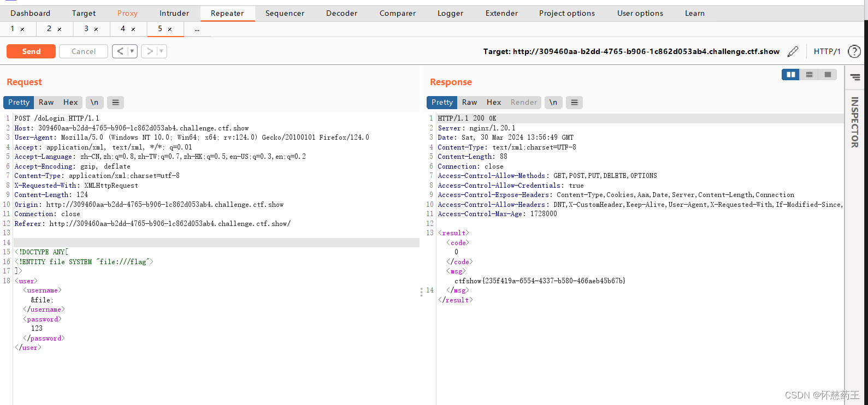Open the HTTP/1 protocol selector

coord(827,51)
